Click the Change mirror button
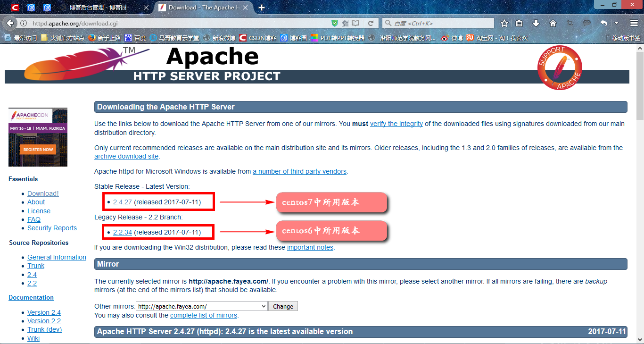The image size is (644, 344). coord(283,306)
